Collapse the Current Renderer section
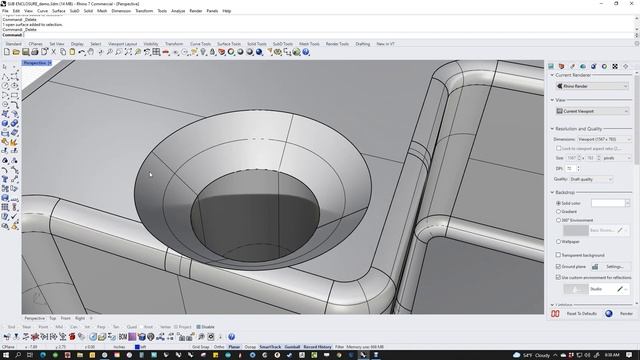 coord(552,75)
